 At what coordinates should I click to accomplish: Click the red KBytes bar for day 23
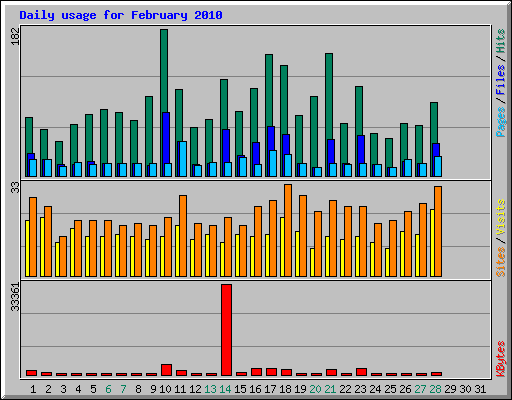361,372
